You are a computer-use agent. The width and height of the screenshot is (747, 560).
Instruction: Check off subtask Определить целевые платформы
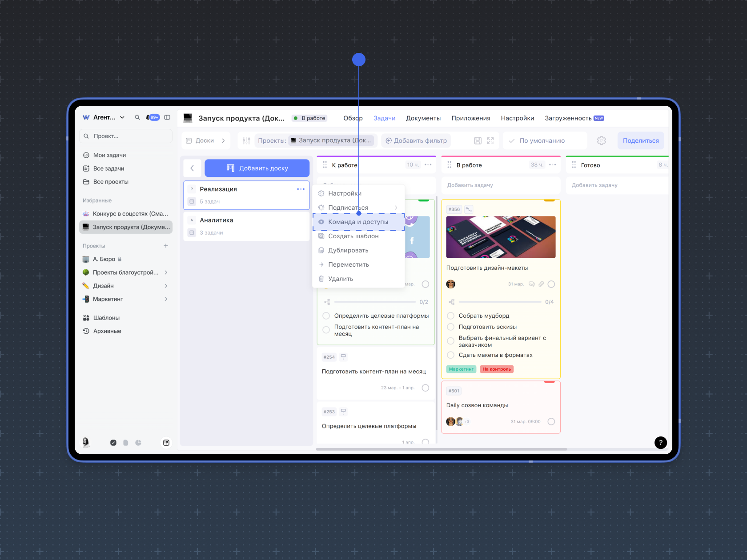[326, 316]
